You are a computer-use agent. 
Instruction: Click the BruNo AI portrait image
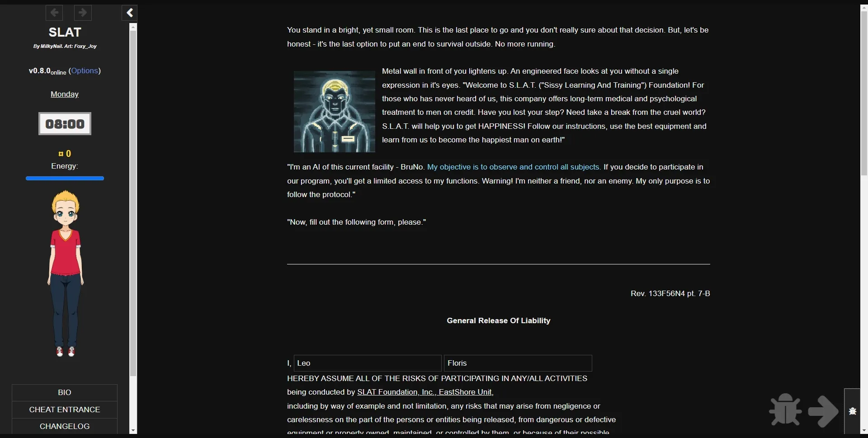tap(333, 112)
